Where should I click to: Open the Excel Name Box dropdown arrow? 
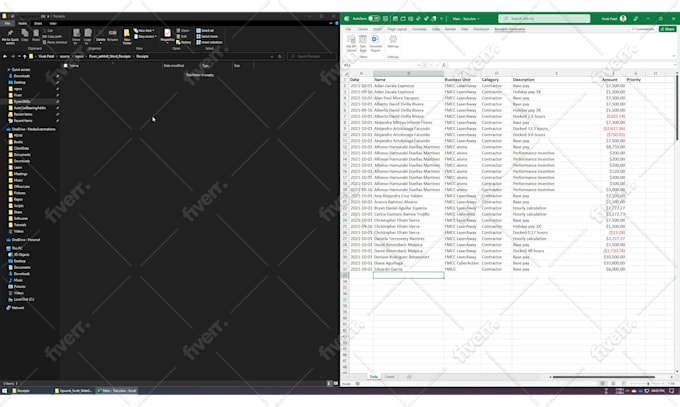point(419,65)
